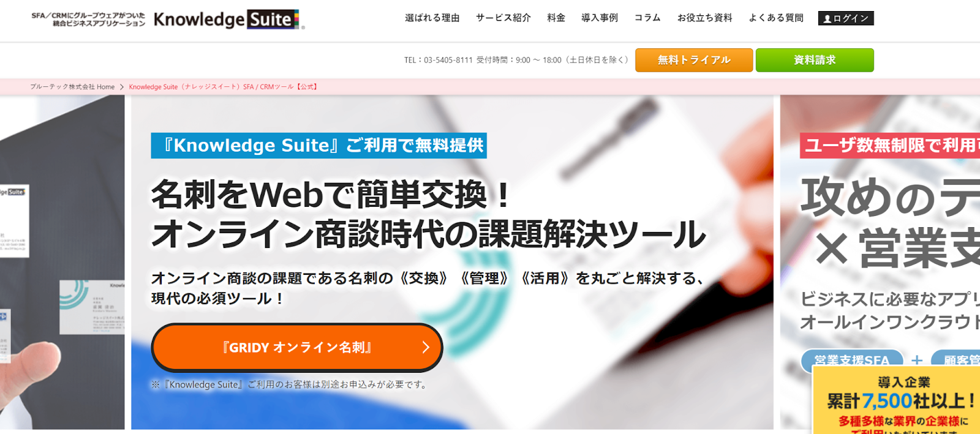The image size is (980, 434).
Task: Click the breadcrumb chevron separator
Action: [x=122, y=87]
